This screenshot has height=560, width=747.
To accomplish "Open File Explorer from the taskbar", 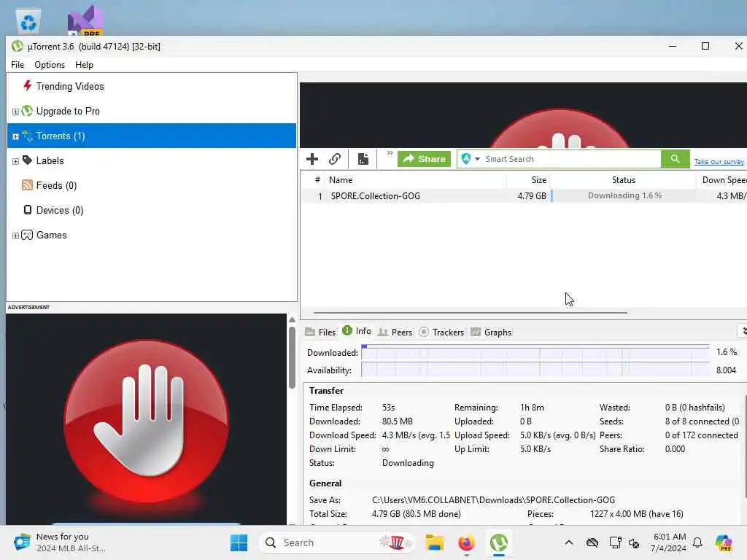I will tap(435, 542).
